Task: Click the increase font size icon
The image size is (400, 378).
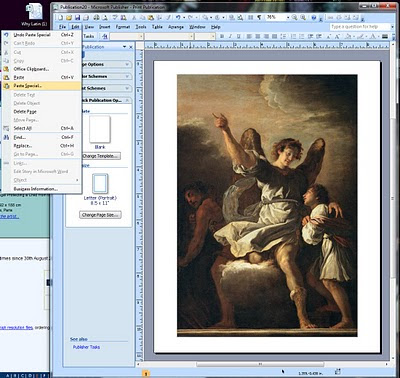Action: 337,36
